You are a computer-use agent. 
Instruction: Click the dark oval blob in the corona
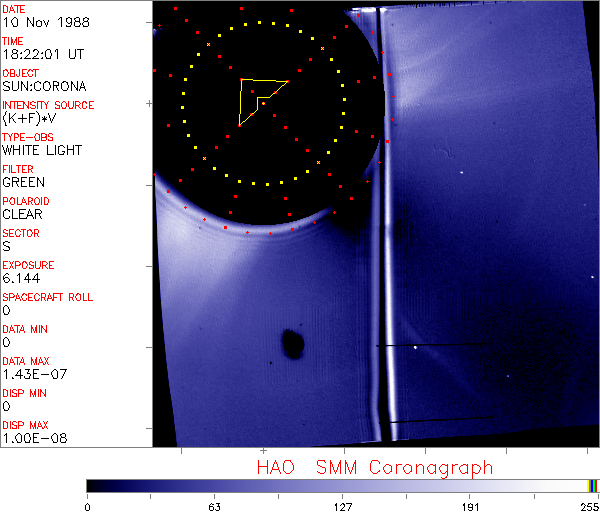tap(293, 343)
